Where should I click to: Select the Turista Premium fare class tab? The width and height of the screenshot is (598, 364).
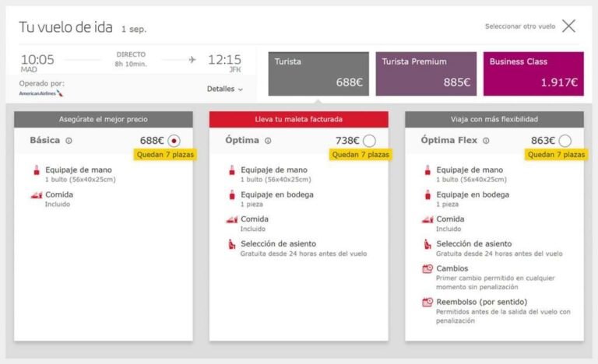426,74
